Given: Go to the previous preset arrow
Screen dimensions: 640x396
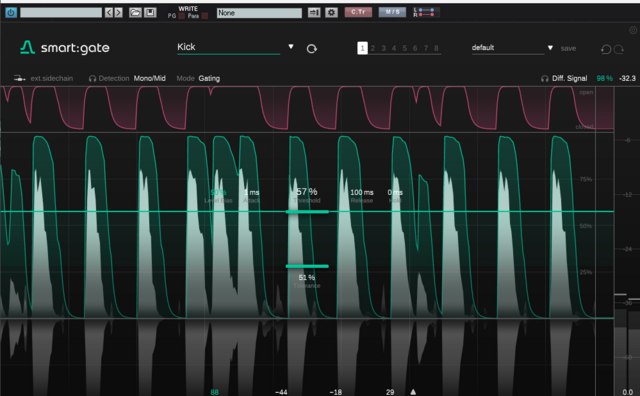Looking at the screenshot, I should point(109,13).
